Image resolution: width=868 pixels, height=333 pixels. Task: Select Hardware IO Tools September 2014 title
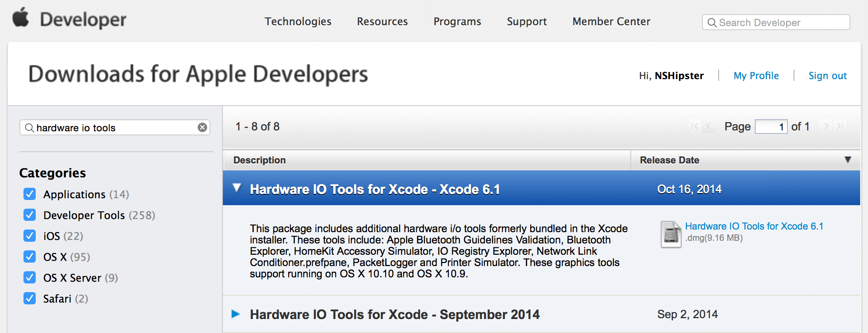click(x=395, y=314)
